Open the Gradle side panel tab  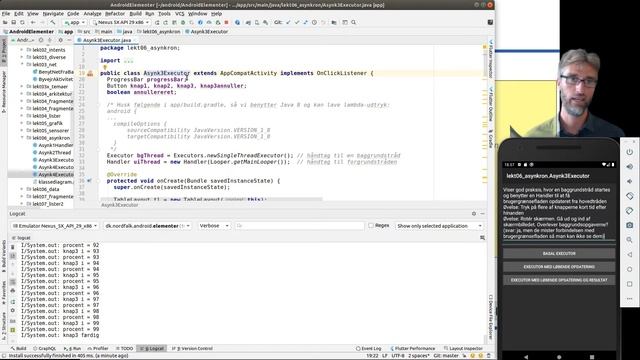(491, 140)
